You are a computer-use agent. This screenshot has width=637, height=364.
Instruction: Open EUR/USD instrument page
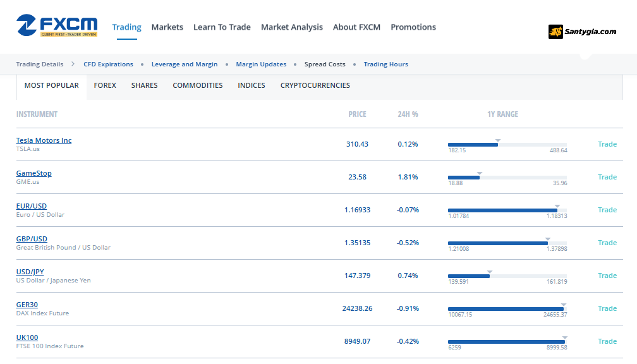[x=32, y=206]
